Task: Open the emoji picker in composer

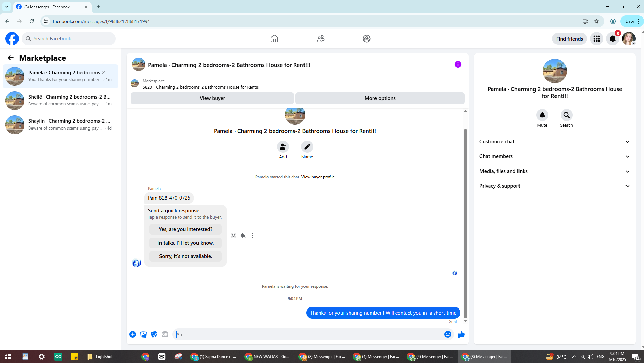Action: tap(448, 334)
